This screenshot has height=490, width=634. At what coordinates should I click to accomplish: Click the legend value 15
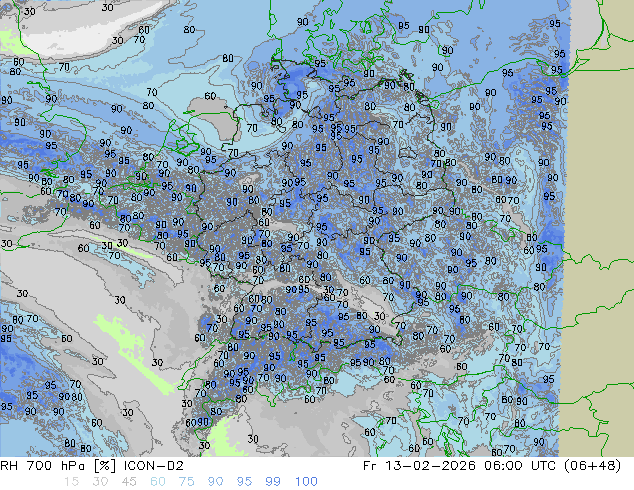71,482
